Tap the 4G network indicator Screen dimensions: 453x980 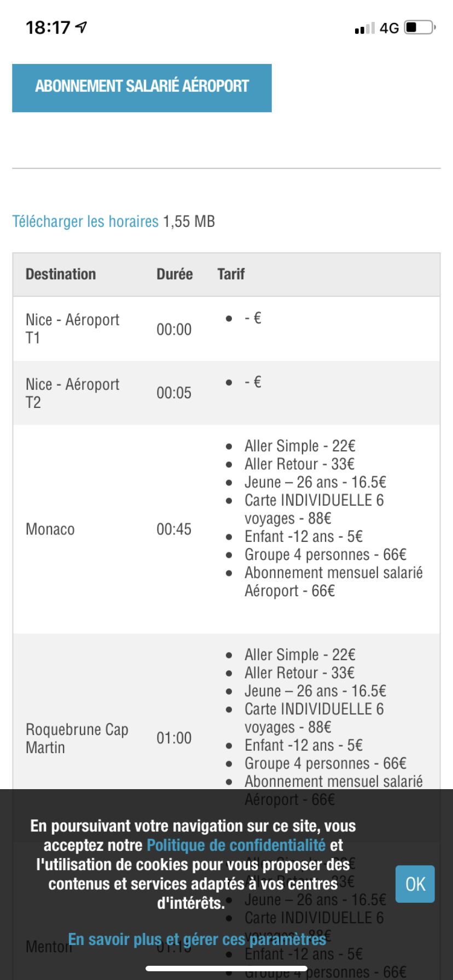coord(389,28)
